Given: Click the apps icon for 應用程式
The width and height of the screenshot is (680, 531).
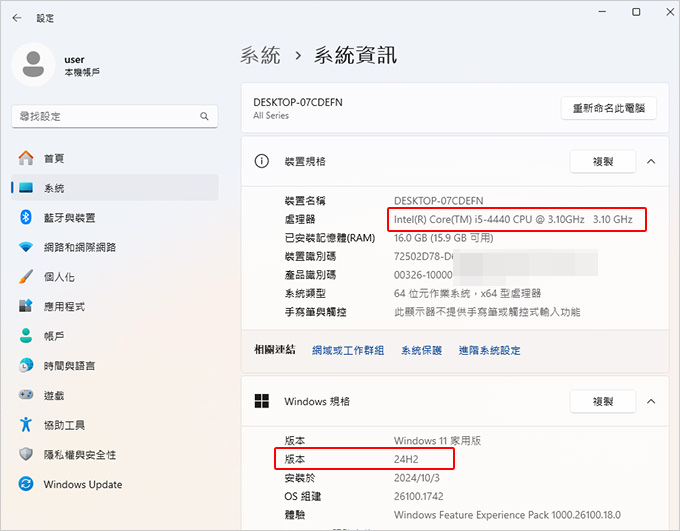Looking at the screenshot, I should tap(26, 306).
